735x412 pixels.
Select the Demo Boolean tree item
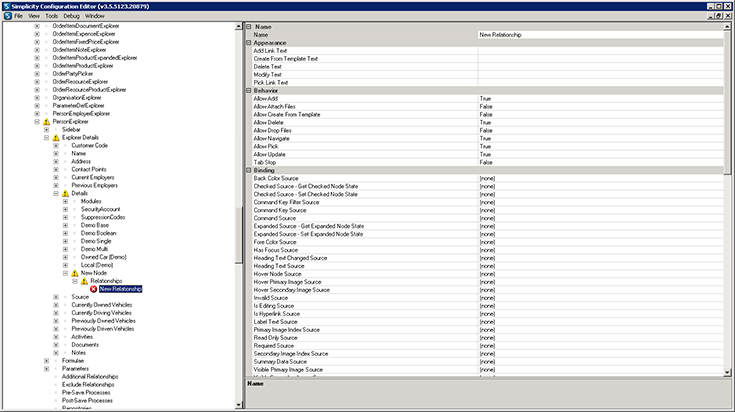coord(98,233)
